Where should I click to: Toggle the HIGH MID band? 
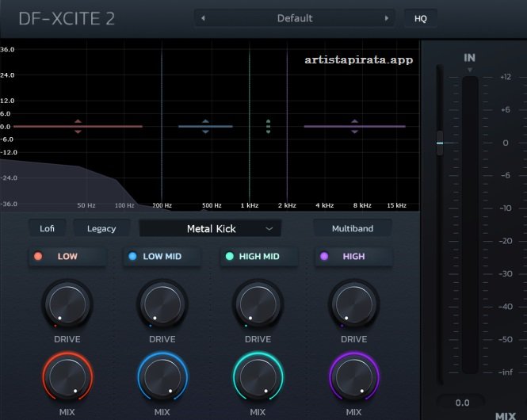[x=259, y=257]
